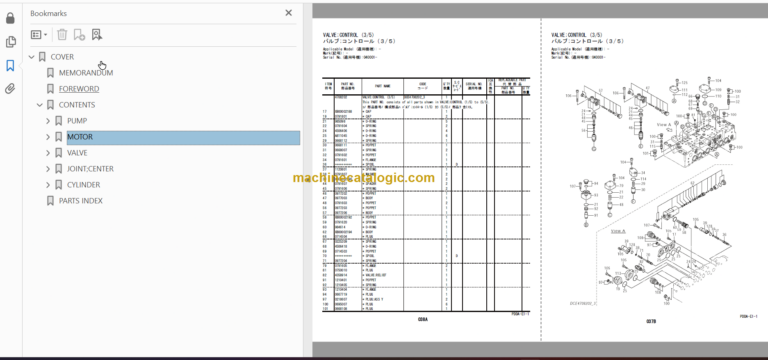The height and width of the screenshot is (360, 768).
Task: Select the CONTENTS bookmark
Action: click(x=77, y=105)
